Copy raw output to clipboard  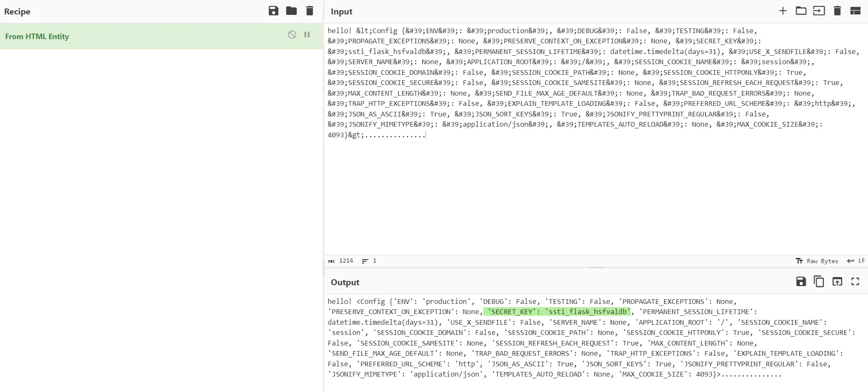point(819,281)
